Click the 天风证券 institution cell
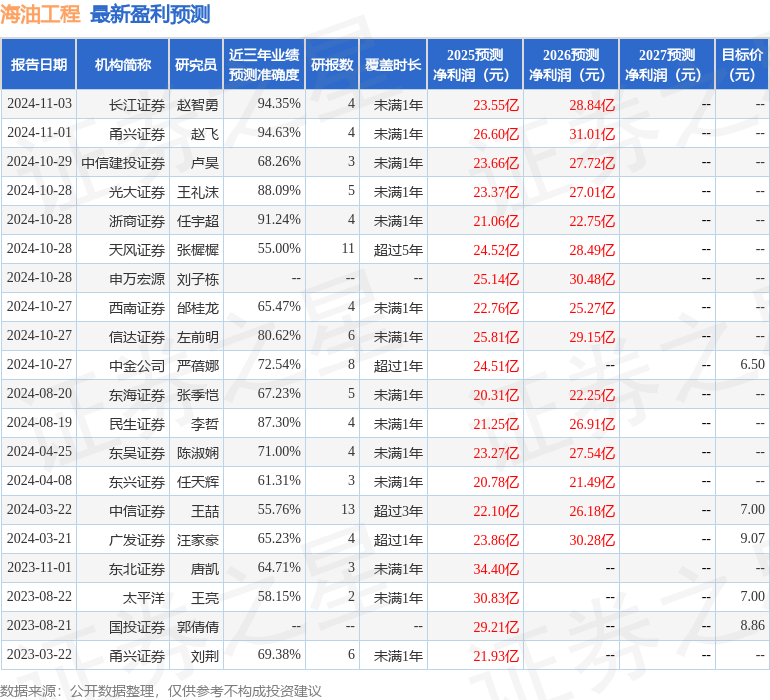This screenshot has width=770, height=700. 137,250
